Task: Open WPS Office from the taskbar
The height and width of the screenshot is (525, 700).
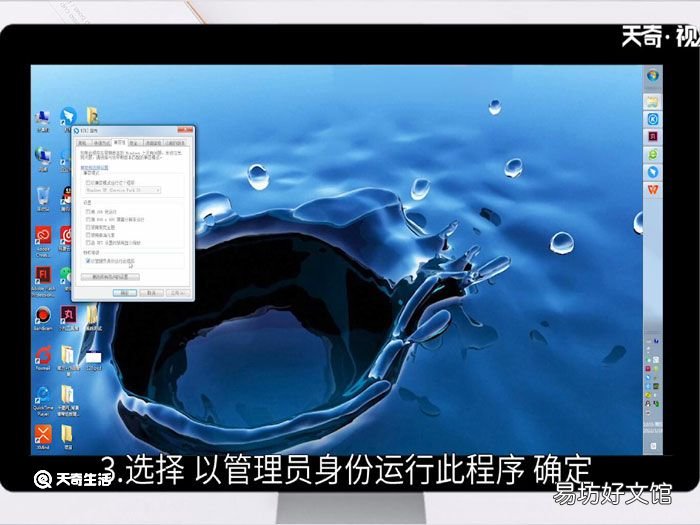Action: coord(653,189)
